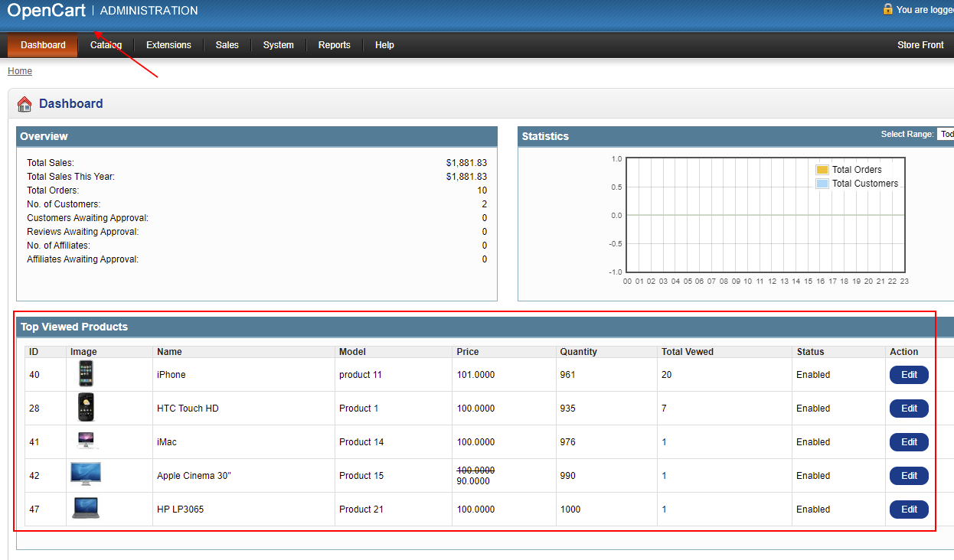The image size is (954, 560).
Task: Click the Status column header
Action: coord(810,352)
